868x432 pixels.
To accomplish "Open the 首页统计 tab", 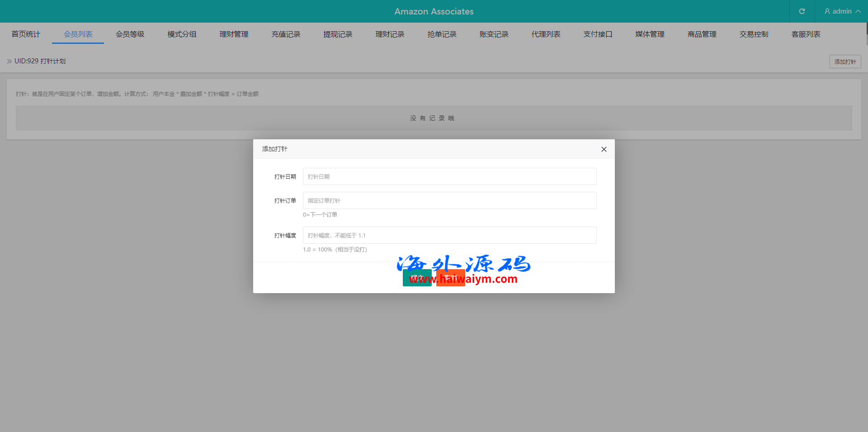I will 26,34.
